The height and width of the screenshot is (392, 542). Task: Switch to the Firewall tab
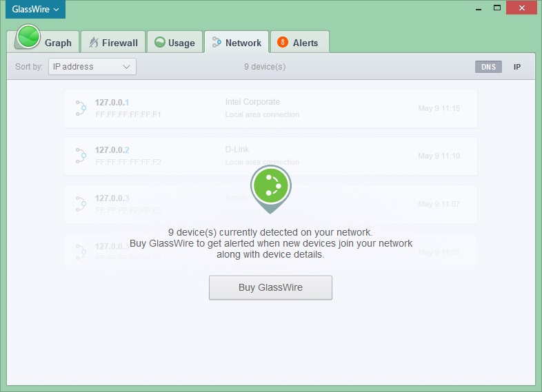click(113, 43)
